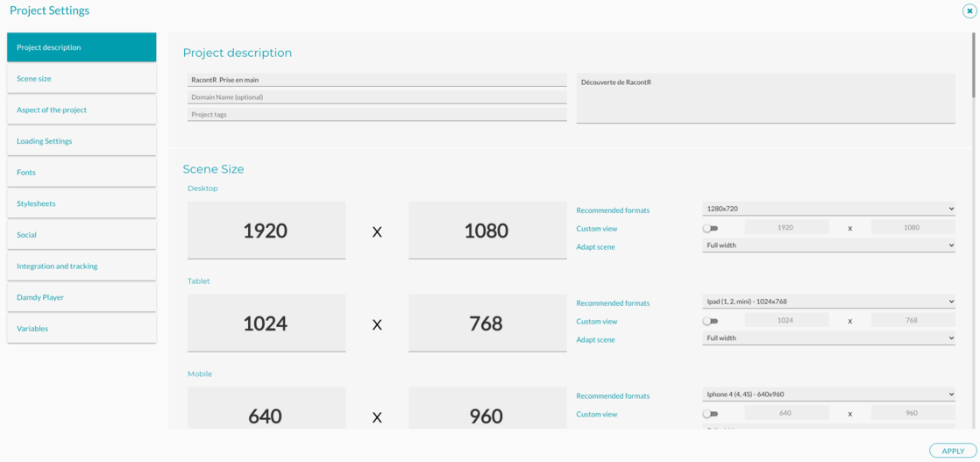Expand Desktop Adapt scene dropdown

pyautogui.click(x=827, y=245)
